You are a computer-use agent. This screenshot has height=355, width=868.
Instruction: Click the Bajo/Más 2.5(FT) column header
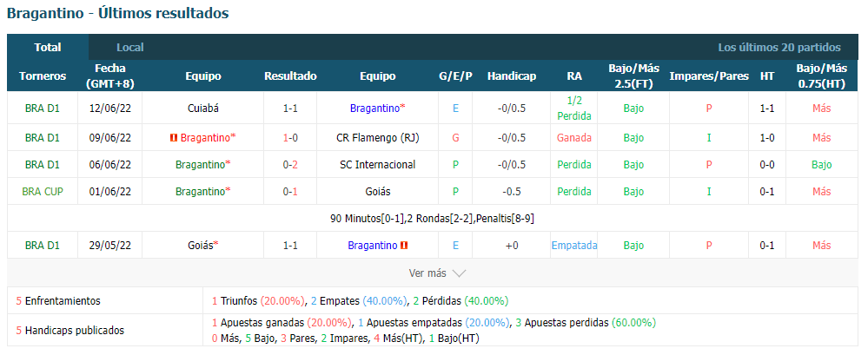633,76
